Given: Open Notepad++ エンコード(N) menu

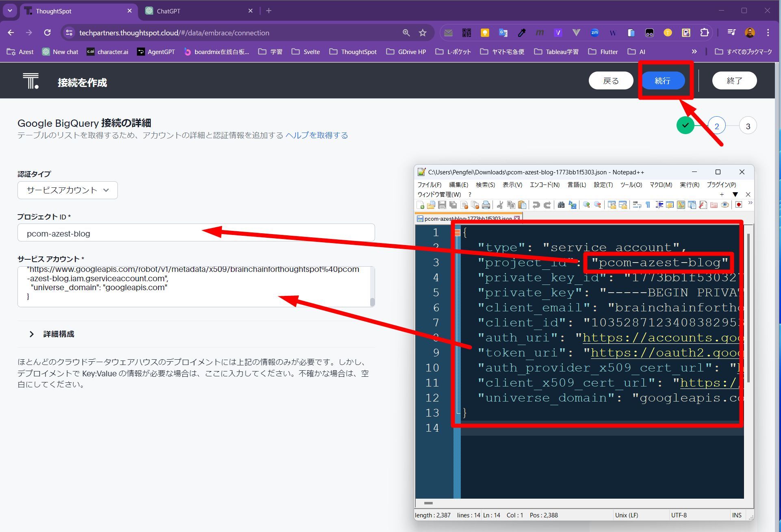Looking at the screenshot, I should coord(545,185).
